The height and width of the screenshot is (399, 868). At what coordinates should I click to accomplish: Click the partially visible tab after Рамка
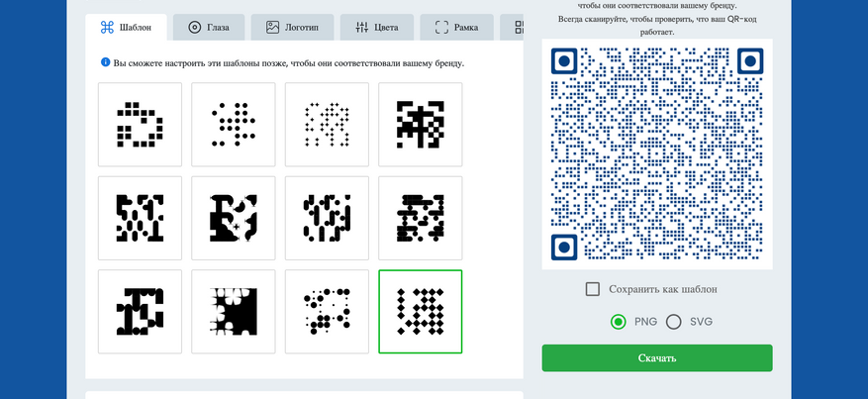(512, 28)
